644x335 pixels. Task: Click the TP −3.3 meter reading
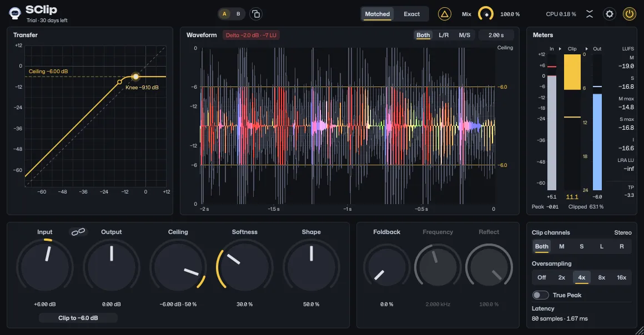tap(629, 191)
